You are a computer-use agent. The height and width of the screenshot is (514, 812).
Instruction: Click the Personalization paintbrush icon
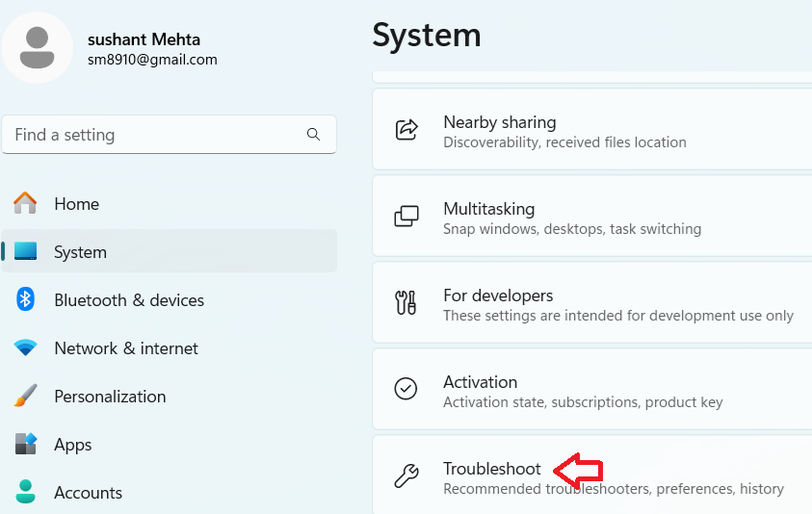pyautogui.click(x=25, y=396)
